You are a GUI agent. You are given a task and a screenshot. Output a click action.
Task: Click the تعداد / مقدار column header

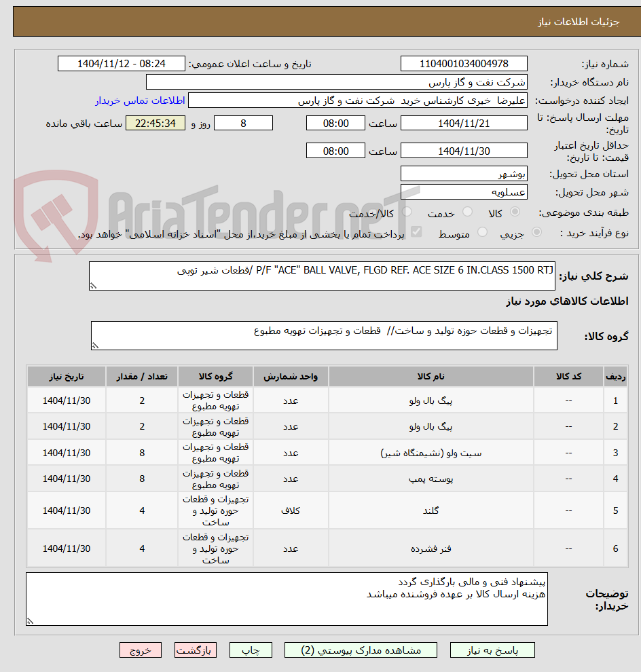click(142, 376)
